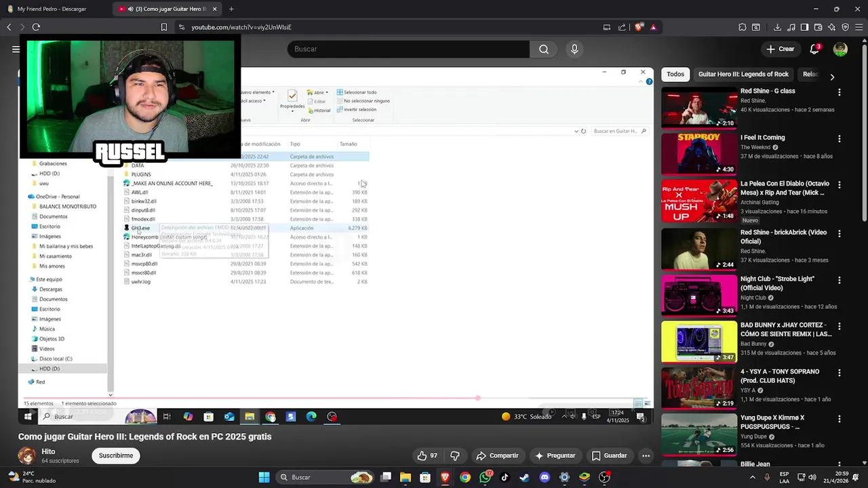This screenshot has width=868, height=488.
Task: Open the Brave playlist music note icon
Action: [x=791, y=27]
